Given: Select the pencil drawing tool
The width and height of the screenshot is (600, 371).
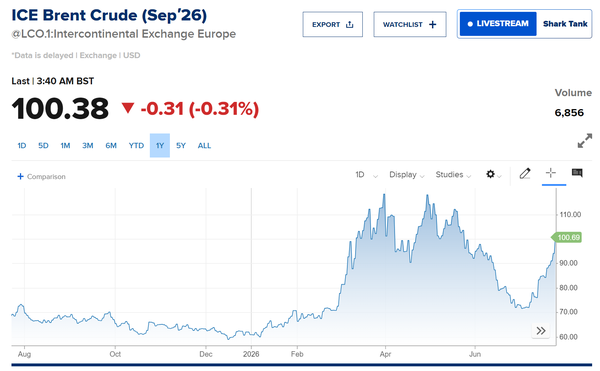Looking at the screenshot, I should click(525, 174).
